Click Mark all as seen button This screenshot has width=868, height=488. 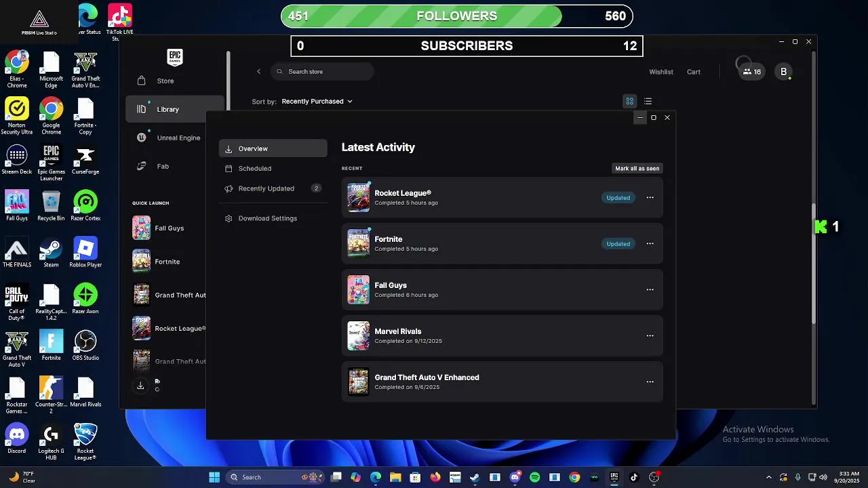637,168
